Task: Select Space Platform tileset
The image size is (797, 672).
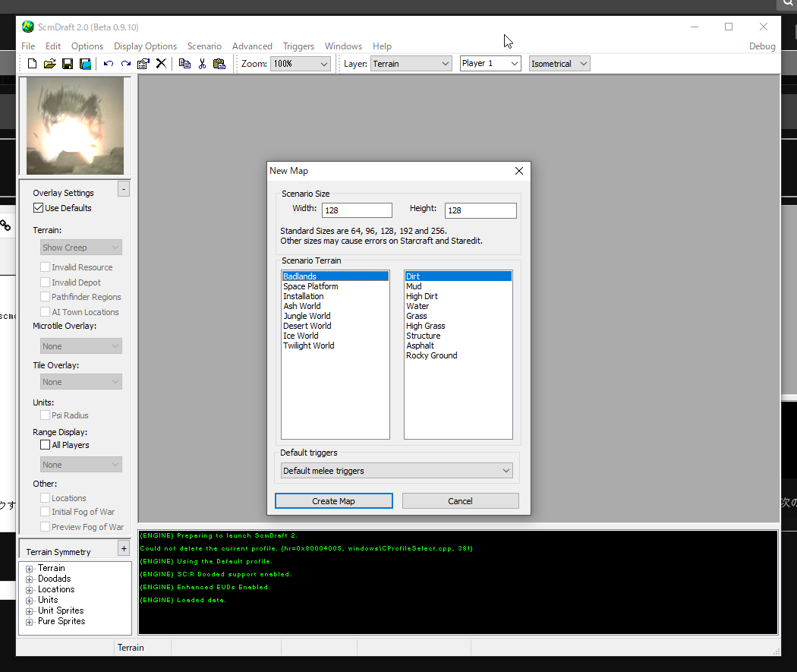Action: [335, 286]
